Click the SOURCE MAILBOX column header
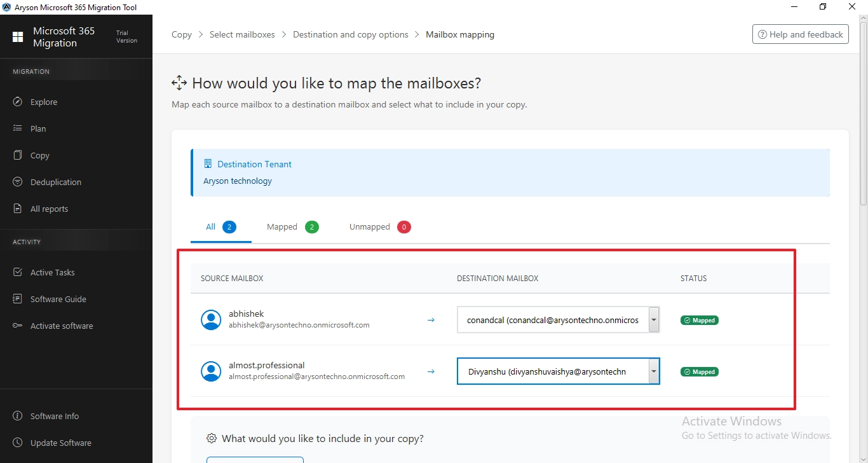868x463 pixels. (x=232, y=279)
